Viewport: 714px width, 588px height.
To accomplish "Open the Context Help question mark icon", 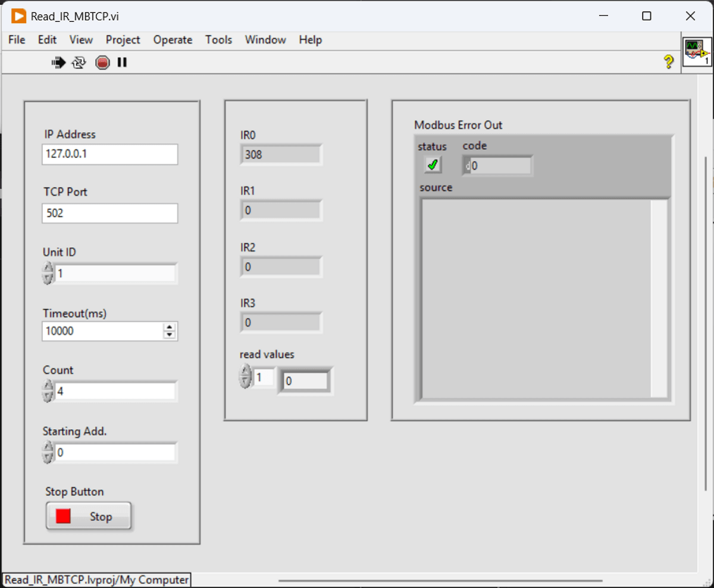I will (668, 62).
